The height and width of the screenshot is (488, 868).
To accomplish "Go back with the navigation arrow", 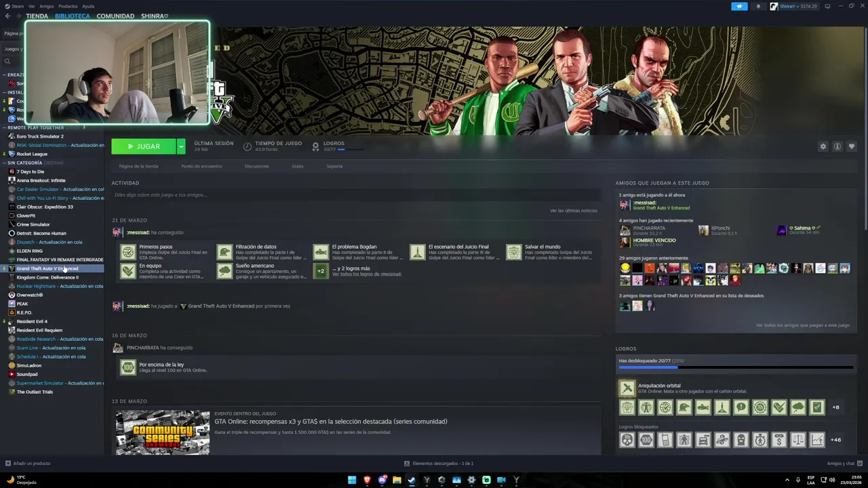I will (x=7, y=16).
